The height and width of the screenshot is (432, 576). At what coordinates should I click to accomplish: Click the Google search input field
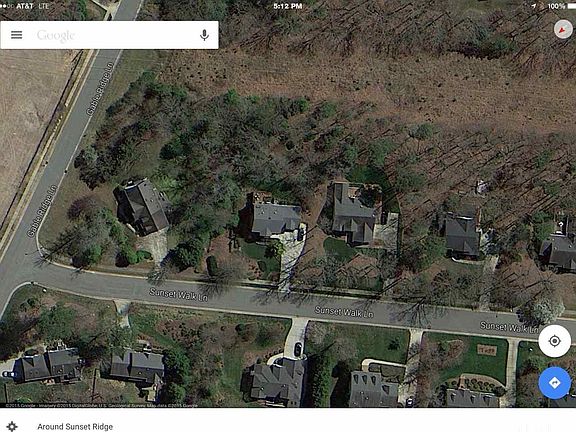coord(114,35)
